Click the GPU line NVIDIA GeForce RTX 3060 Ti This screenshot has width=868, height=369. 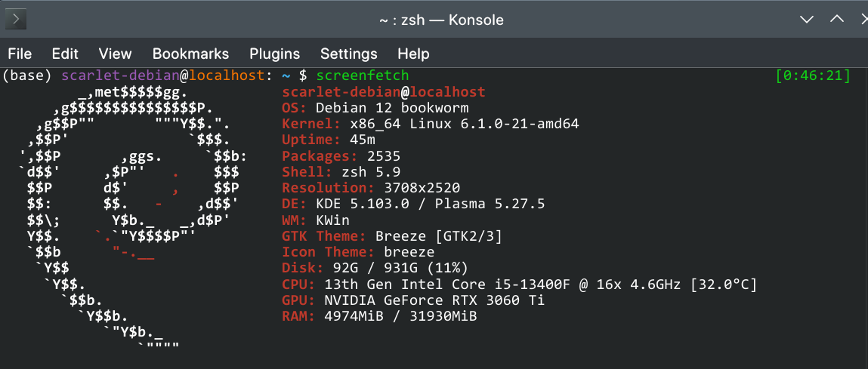[413, 301]
